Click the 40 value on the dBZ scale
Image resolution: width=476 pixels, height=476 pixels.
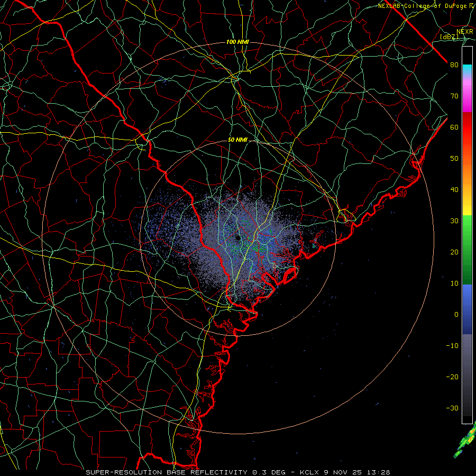pos(454,190)
